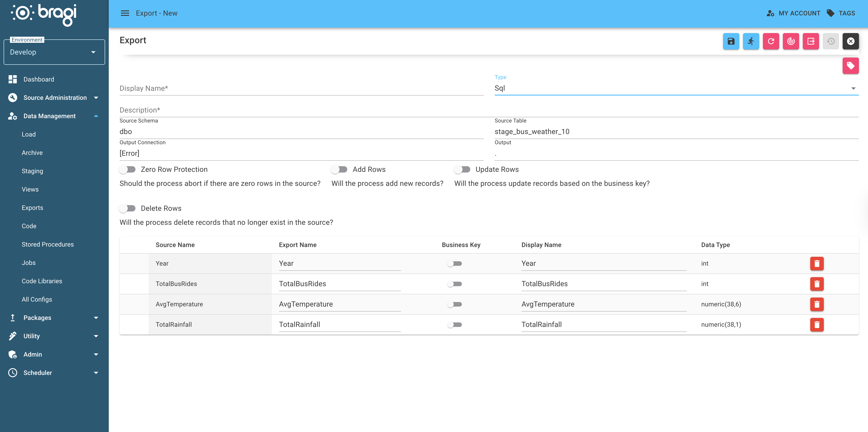Click the running man Execute icon
The height and width of the screenshot is (432, 868).
pyautogui.click(x=751, y=41)
